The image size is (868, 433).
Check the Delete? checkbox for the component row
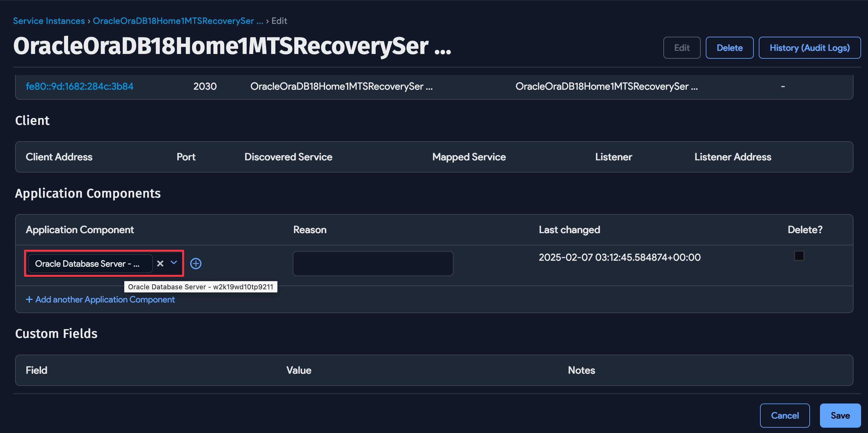[x=799, y=256]
